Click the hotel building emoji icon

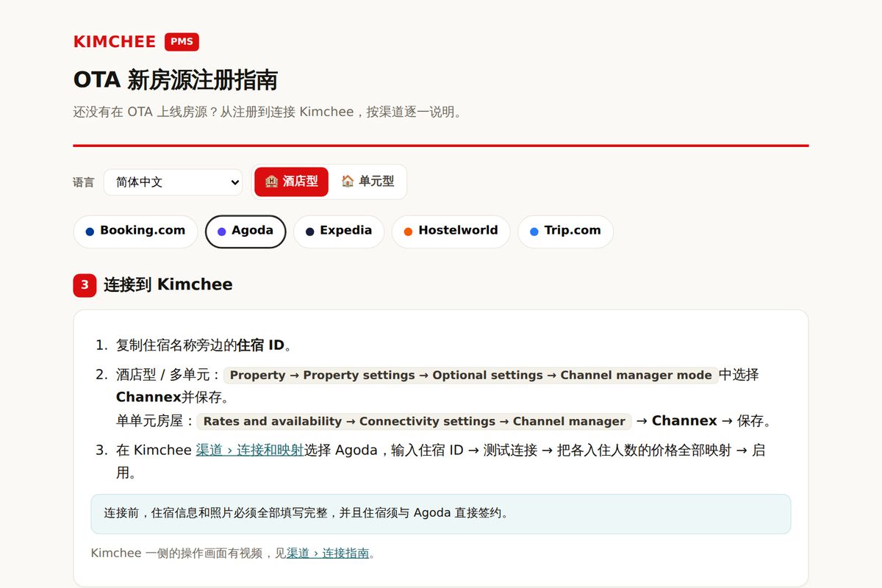pyautogui.click(x=271, y=182)
